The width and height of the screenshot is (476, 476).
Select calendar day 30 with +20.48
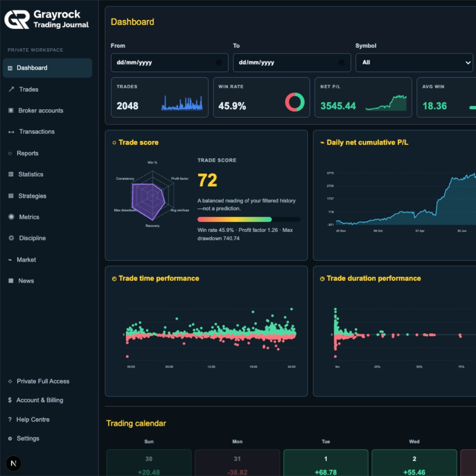point(149,463)
